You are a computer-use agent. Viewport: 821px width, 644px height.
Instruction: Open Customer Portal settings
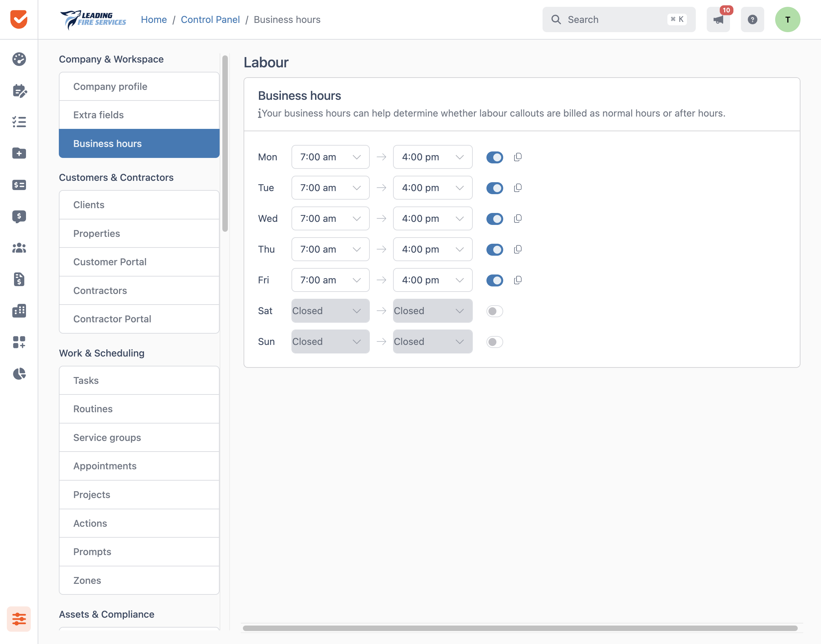point(139,262)
